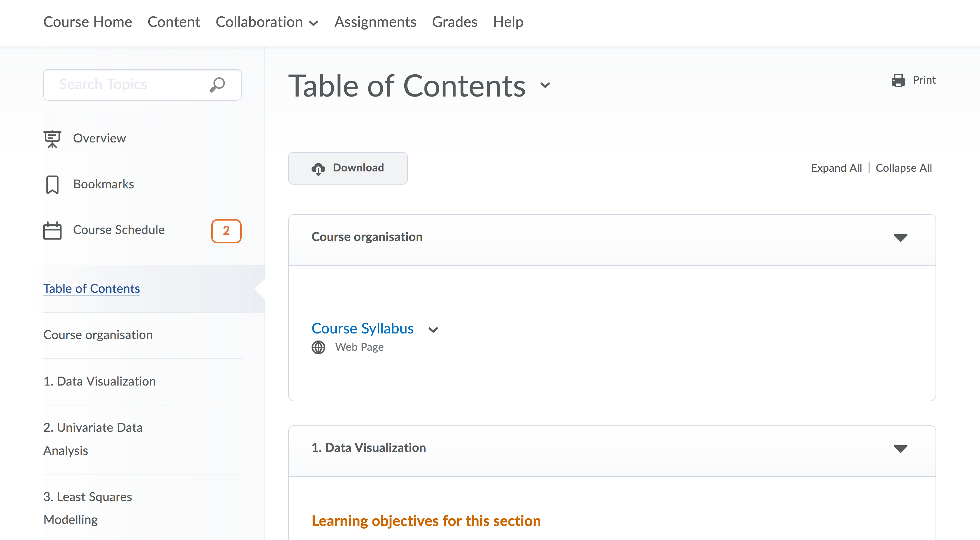Click Collapse All
The image size is (980, 540).
904,168
